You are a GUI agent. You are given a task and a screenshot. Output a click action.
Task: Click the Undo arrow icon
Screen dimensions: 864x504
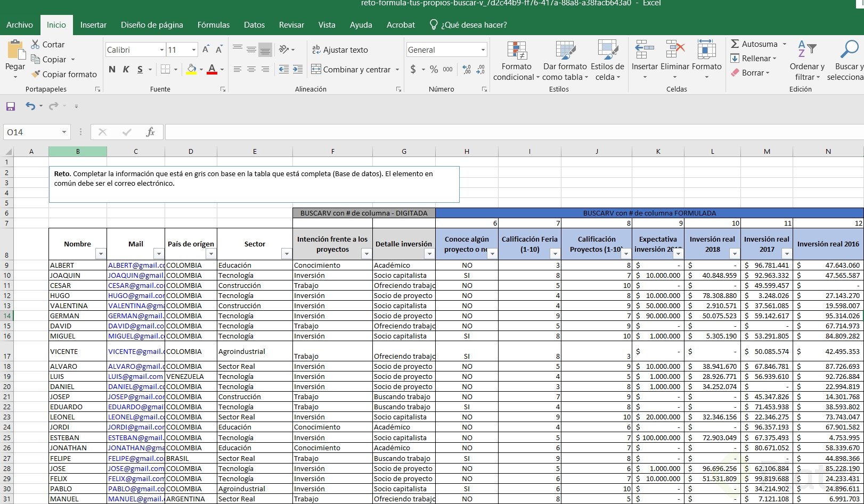[x=30, y=106]
